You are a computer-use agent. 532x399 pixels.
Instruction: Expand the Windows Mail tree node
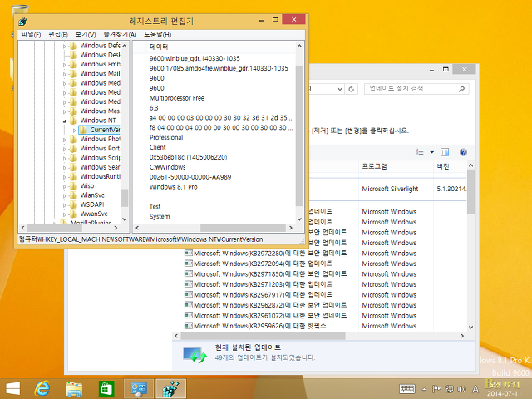point(65,74)
